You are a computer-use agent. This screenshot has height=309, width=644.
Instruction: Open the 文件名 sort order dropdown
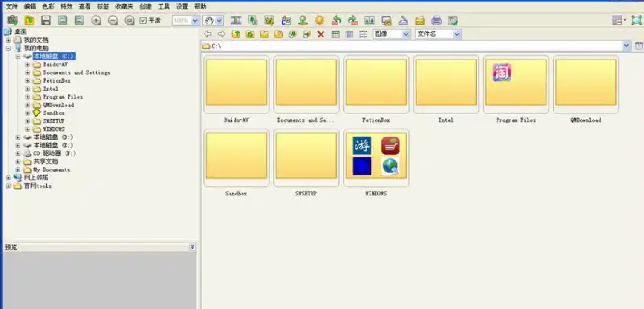coord(457,34)
